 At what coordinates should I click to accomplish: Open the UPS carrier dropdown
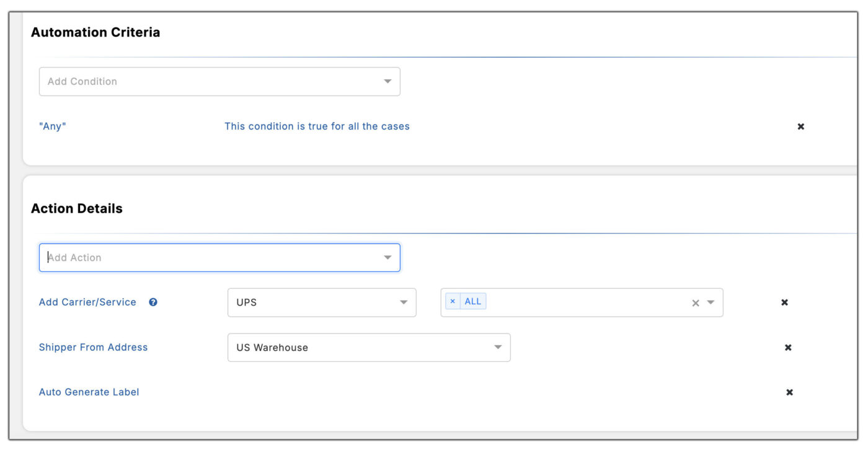(404, 302)
